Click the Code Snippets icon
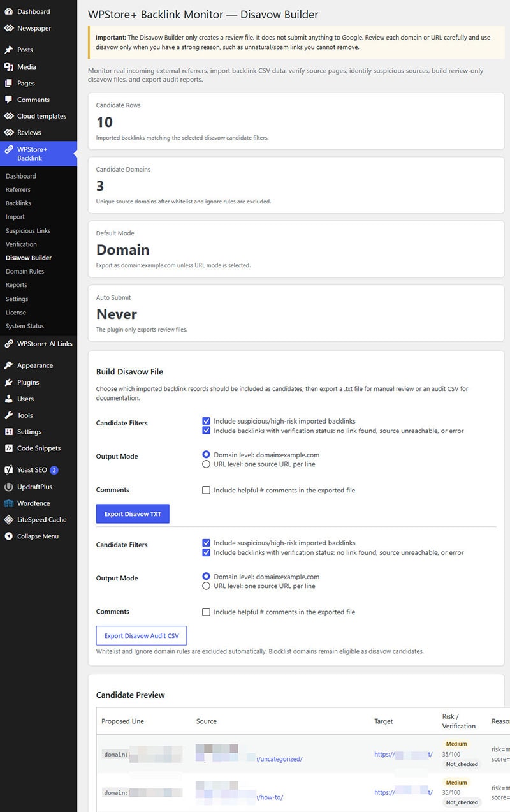The height and width of the screenshot is (812, 510). (x=8, y=448)
